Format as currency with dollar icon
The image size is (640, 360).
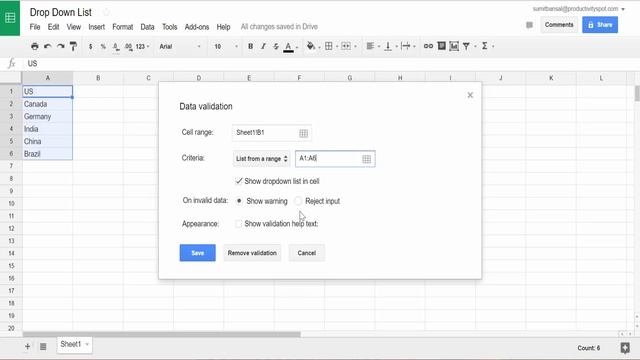(x=90, y=47)
